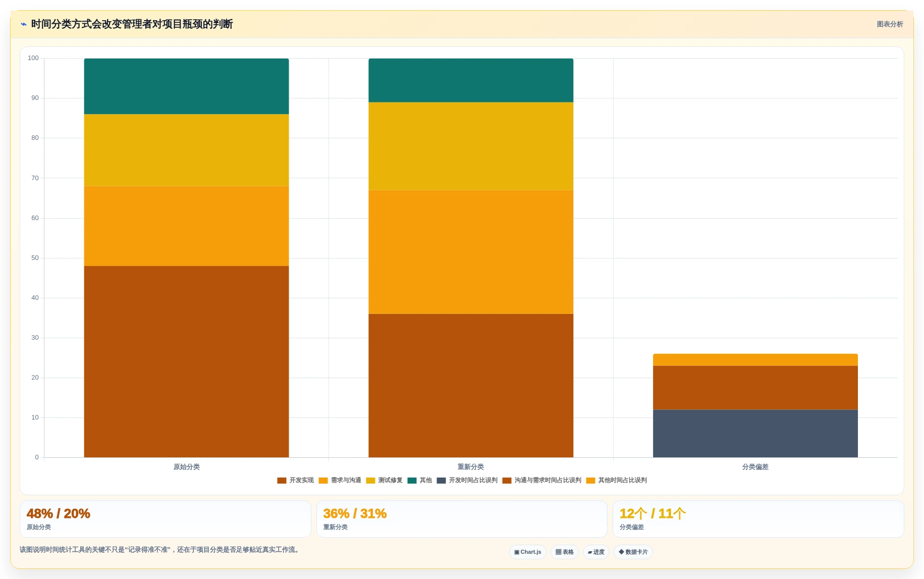This screenshot has width=924, height=579.
Task: Click the 重新分类 x-axis label under the chart
Action: [471, 467]
